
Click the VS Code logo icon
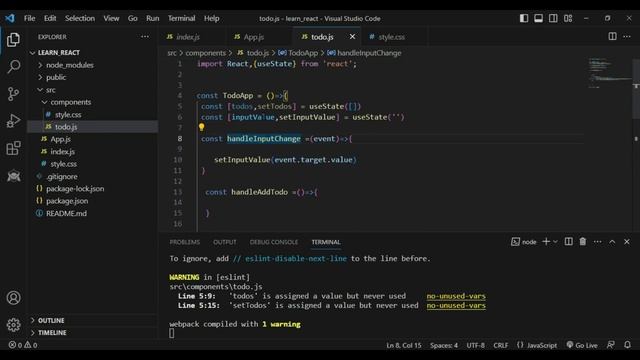coord(10,18)
